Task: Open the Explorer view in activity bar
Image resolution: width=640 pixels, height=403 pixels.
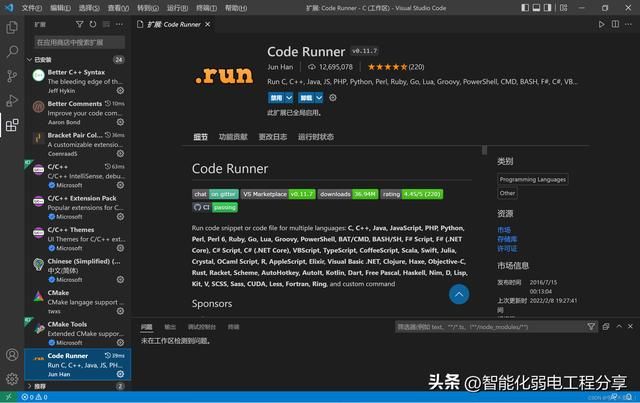Action: click(x=12, y=24)
